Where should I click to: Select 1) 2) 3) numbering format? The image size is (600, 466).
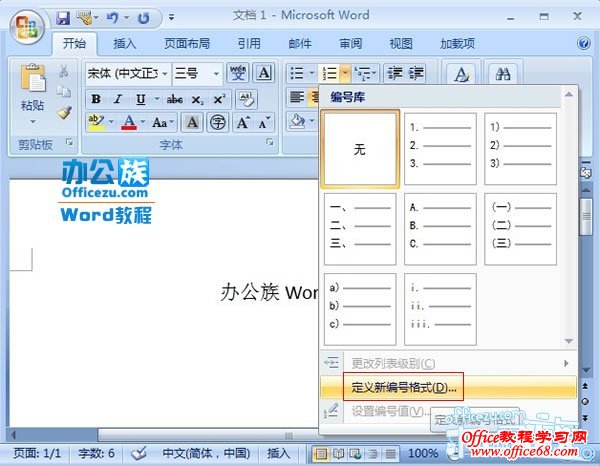pyautogui.click(x=520, y=149)
